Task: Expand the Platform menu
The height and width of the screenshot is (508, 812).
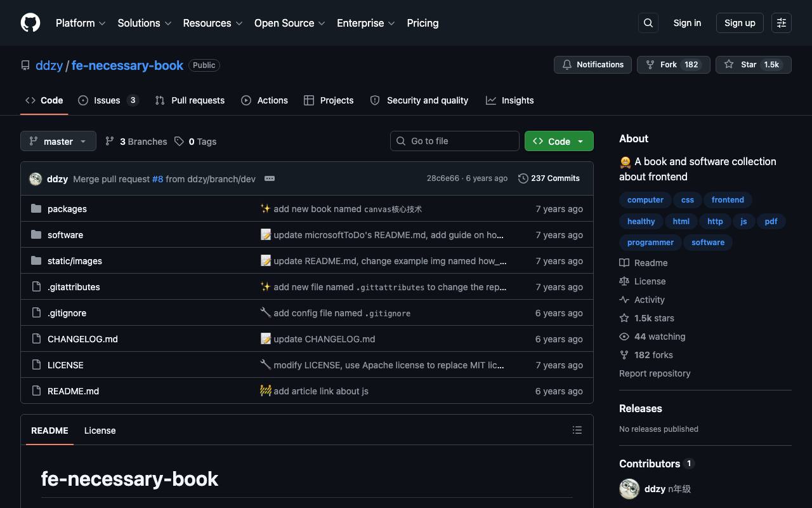Action: pos(81,23)
